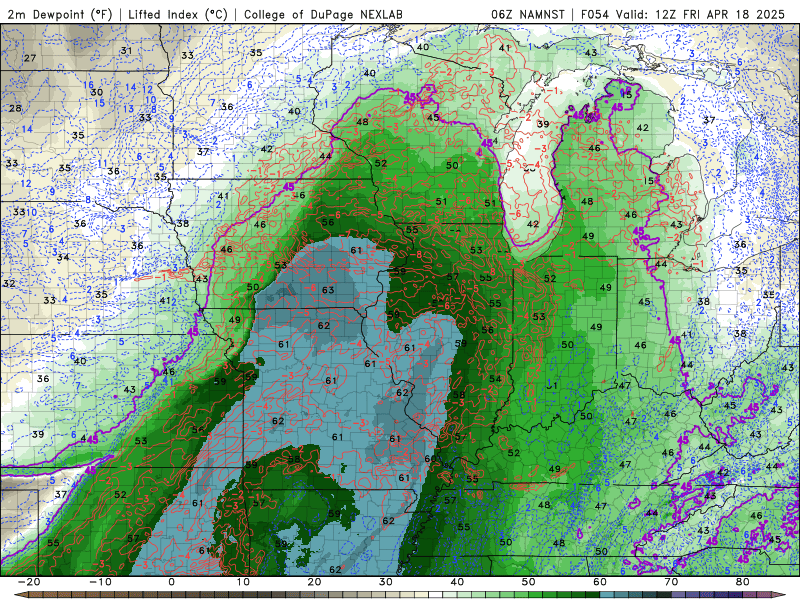Image resolution: width=800 pixels, height=600 pixels.
Task: Click the 34 dewpoint value on the map
Action: tap(63, 257)
